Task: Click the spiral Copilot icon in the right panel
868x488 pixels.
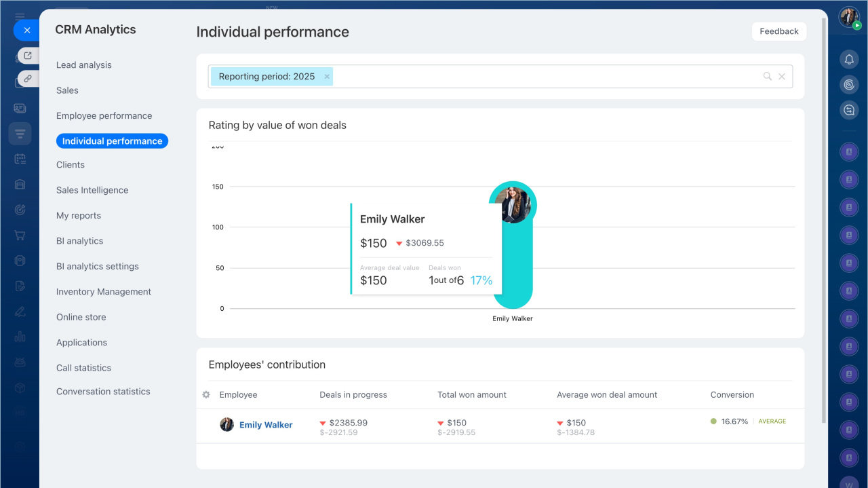Action: pyautogui.click(x=849, y=85)
